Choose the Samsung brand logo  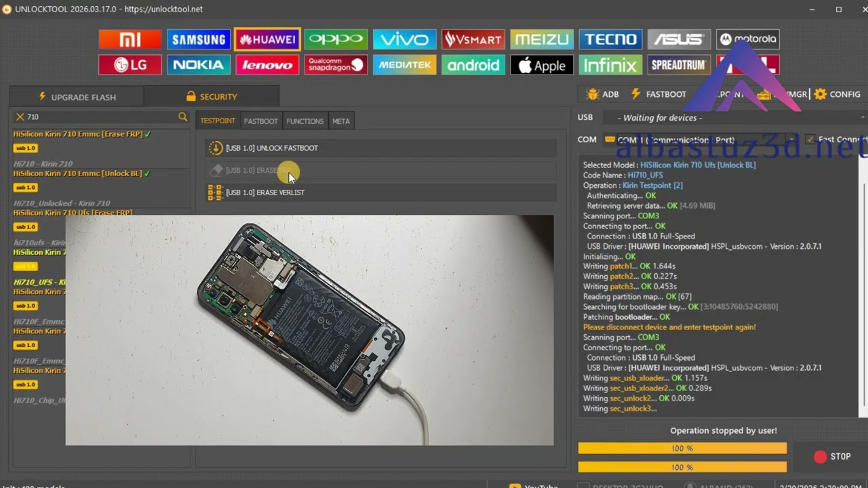(x=199, y=39)
